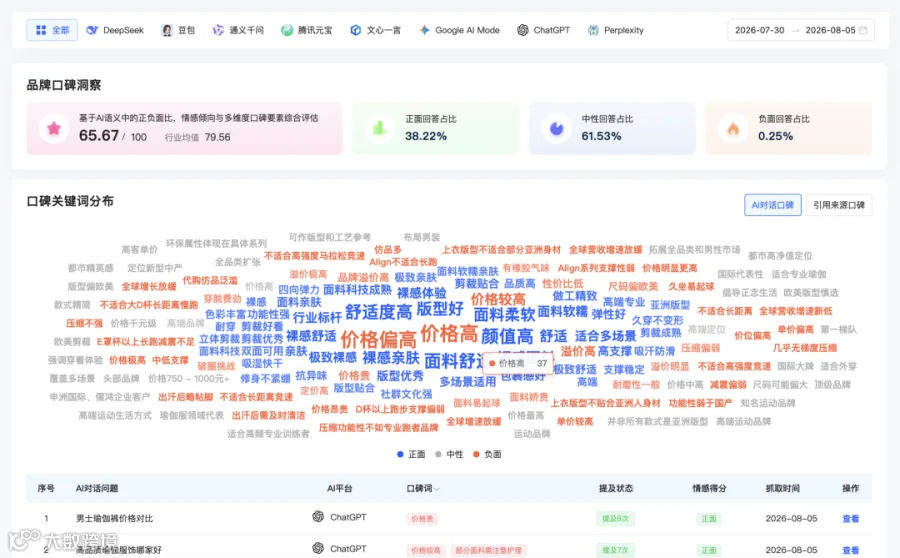The height and width of the screenshot is (558, 900).
Task: Click the 弹性好 word in cloud
Action: click(608, 314)
